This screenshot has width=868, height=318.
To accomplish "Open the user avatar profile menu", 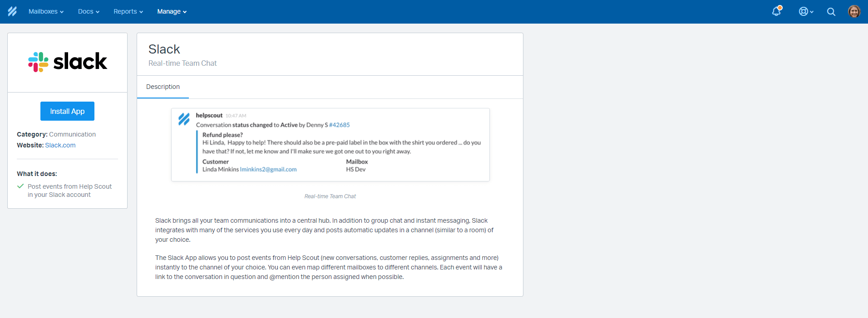I will (854, 11).
